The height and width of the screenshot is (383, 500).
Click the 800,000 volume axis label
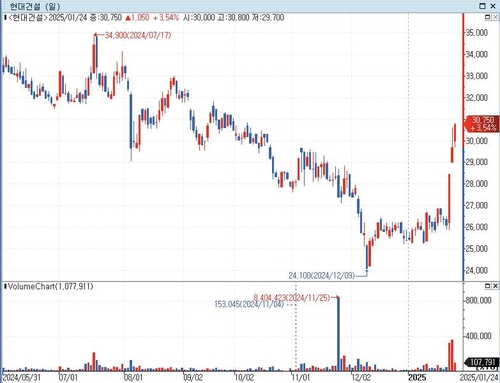pos(478,301)
